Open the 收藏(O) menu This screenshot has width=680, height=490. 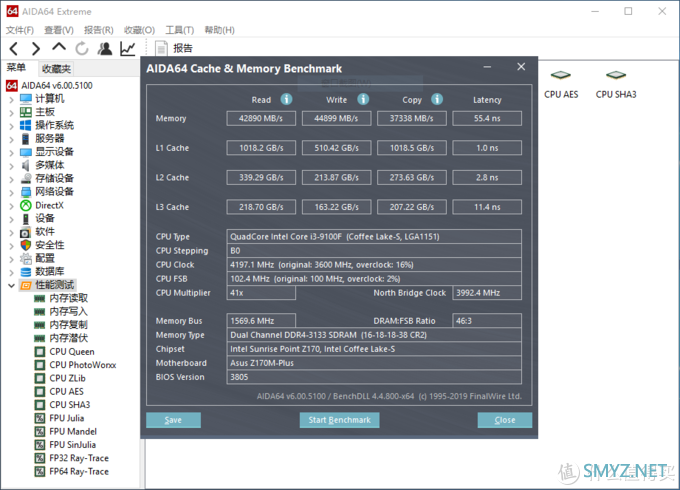[139, 30]
